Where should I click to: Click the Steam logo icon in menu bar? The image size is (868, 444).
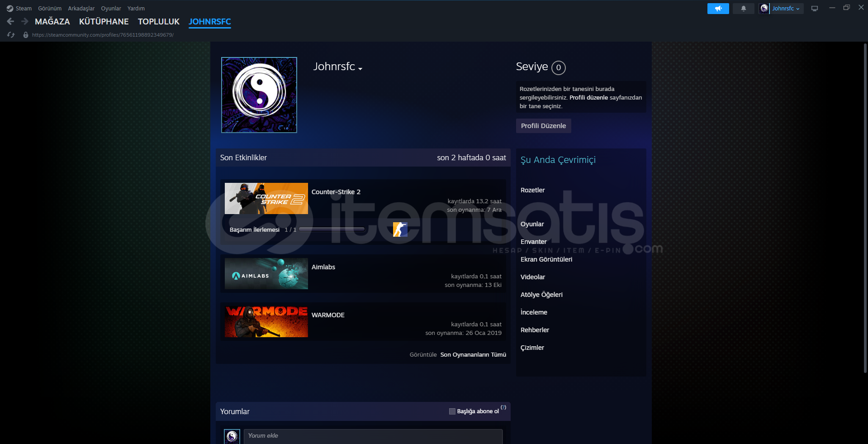9,9
